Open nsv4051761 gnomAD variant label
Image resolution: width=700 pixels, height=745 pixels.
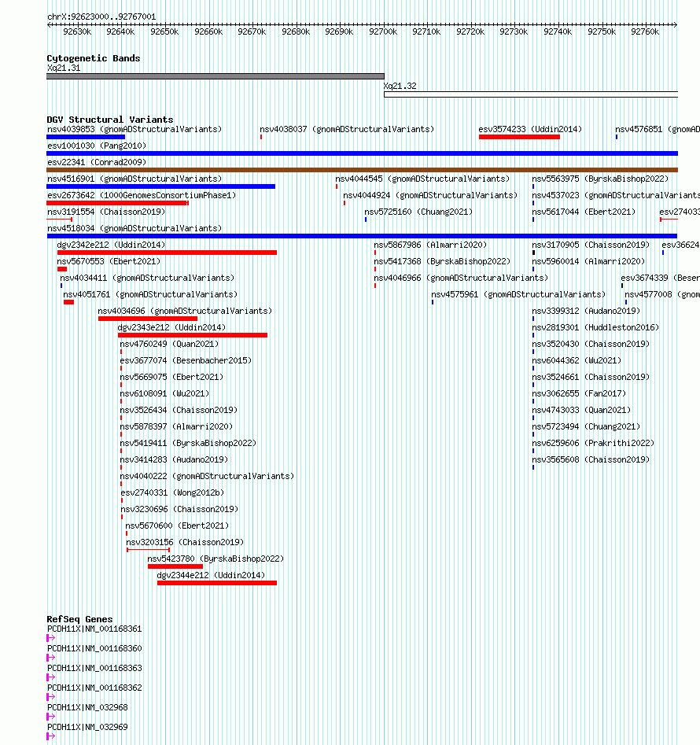click(150, 294)
